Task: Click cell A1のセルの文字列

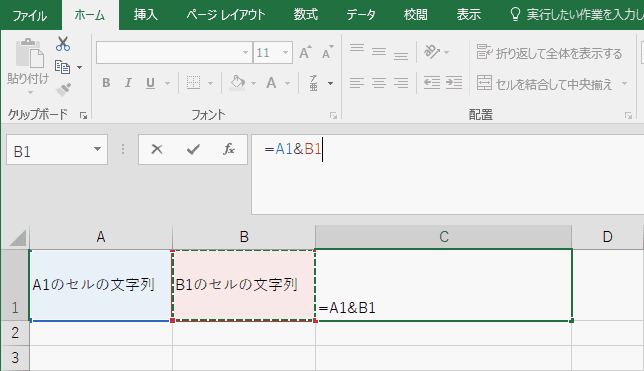Action: [101, 285]
